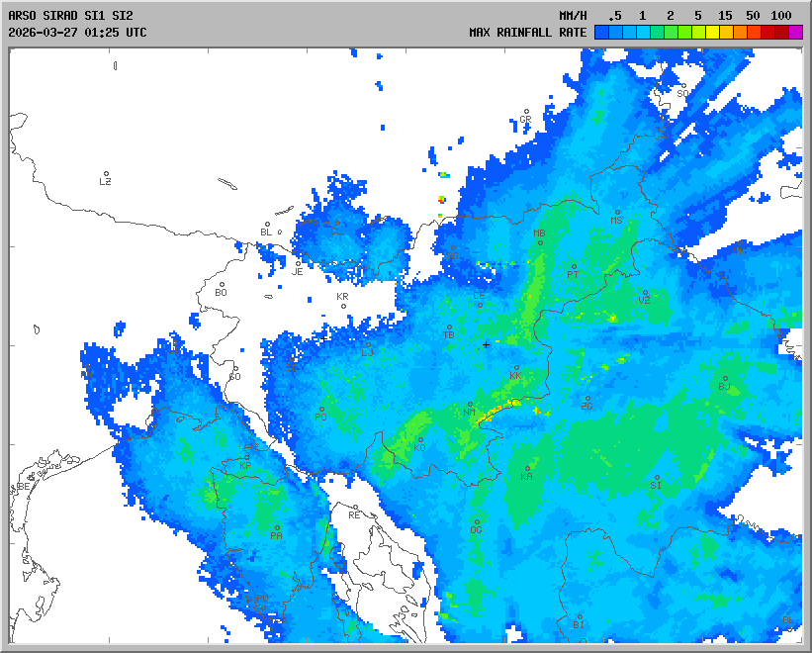Select the darkest blue legend swatch
Viewport: 812px width, 653px height.
602,33
